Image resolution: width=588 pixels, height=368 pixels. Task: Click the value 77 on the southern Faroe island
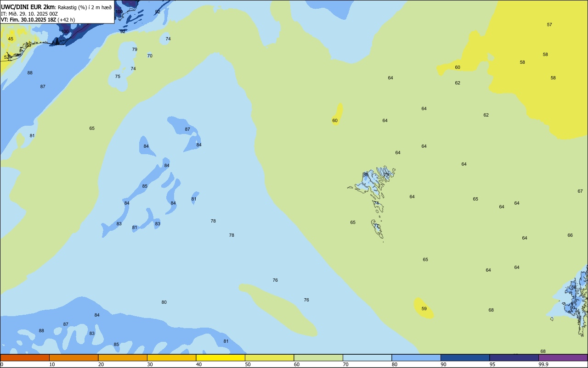[376, 226]
